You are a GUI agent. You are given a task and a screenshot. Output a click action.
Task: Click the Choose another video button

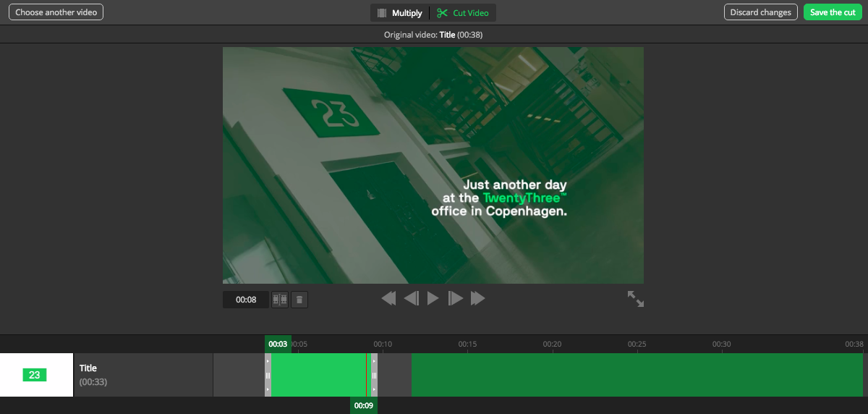pos(56,12)
